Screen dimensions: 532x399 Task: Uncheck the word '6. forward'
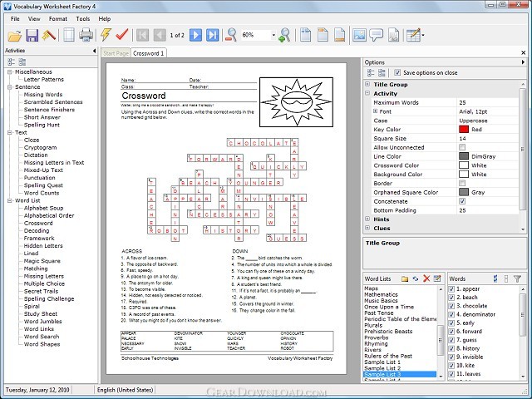tap(451, 332)
